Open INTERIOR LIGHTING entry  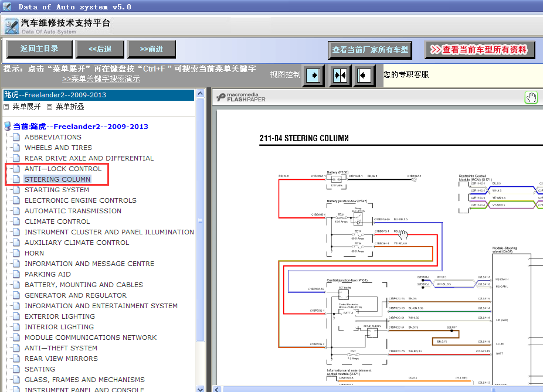coord(59,327)
